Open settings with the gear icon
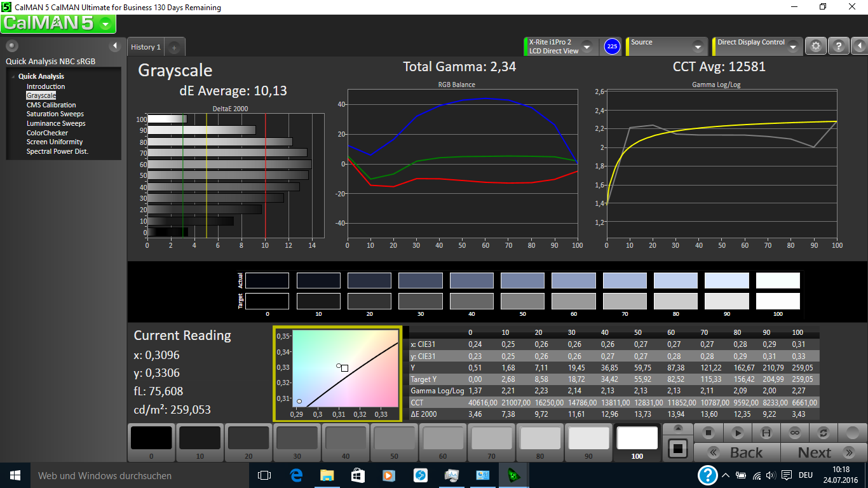 (815, 46)
